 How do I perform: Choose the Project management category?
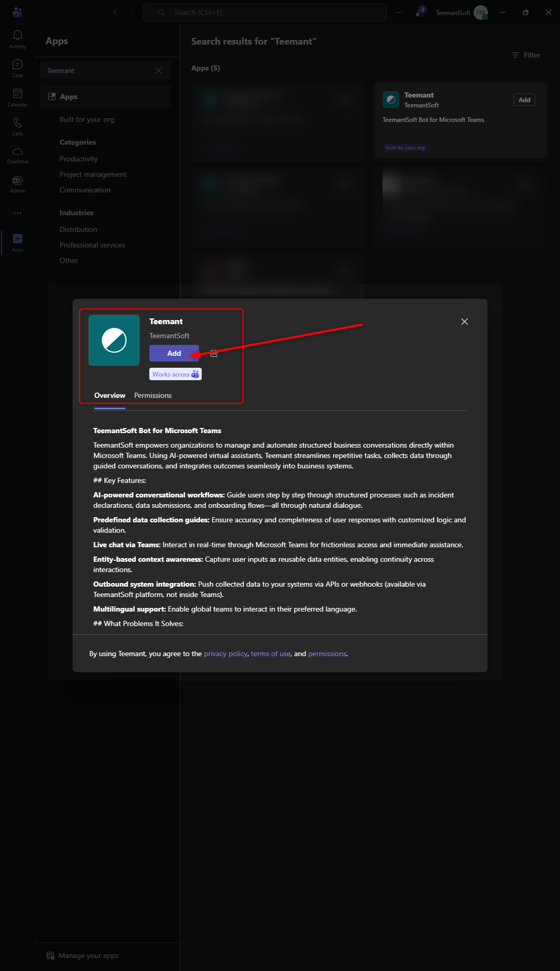(93, 174)
